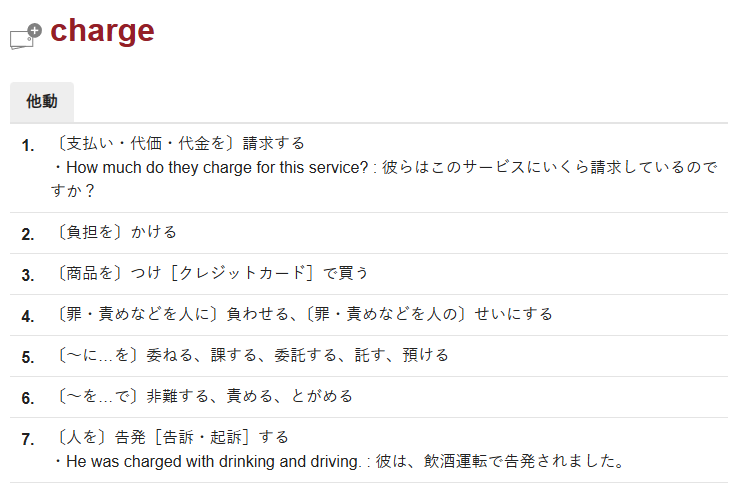Click the number marker '1.'
729x485 pixels.
tap(28, 146)
